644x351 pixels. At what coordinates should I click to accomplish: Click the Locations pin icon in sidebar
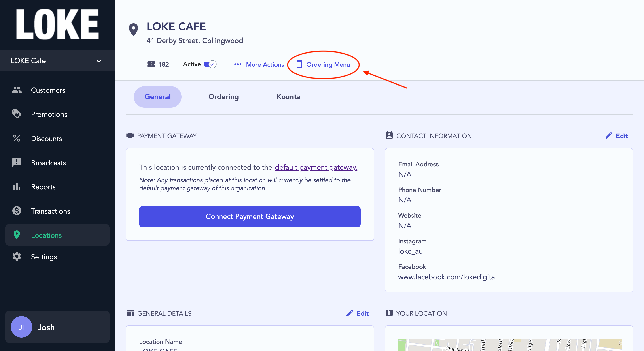[17, 235]
